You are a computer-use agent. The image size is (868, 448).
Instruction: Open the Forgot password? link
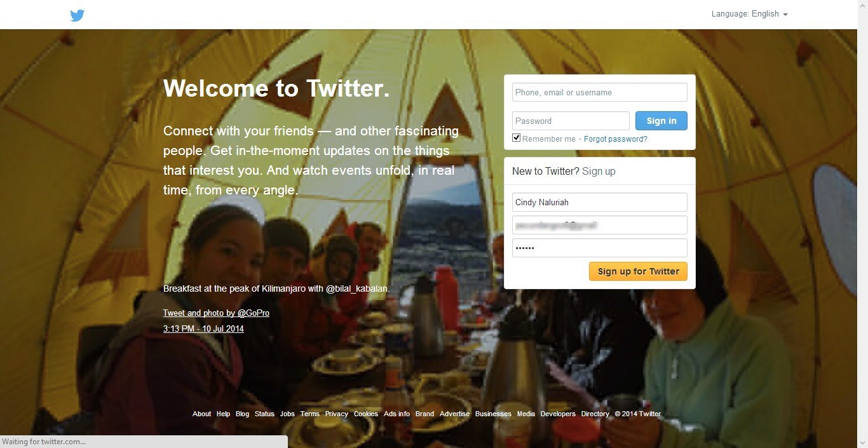coord(615,139)
